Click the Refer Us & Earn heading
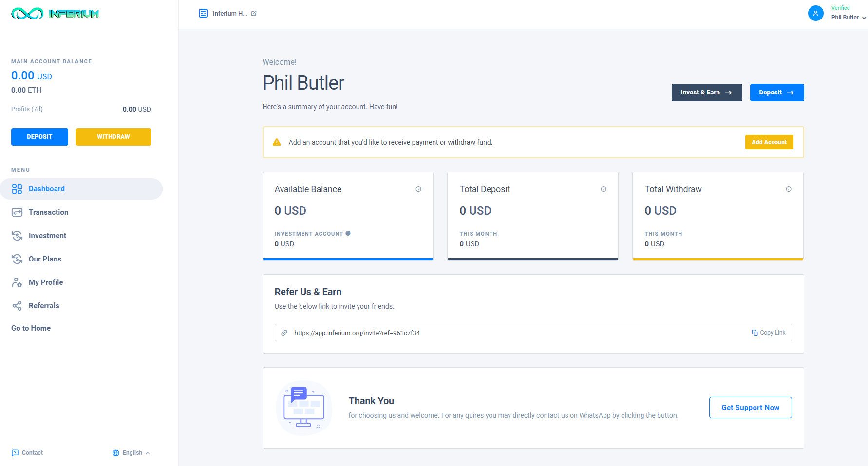The height and width of the screenshot is (466, 868). (x=308, y=292)
